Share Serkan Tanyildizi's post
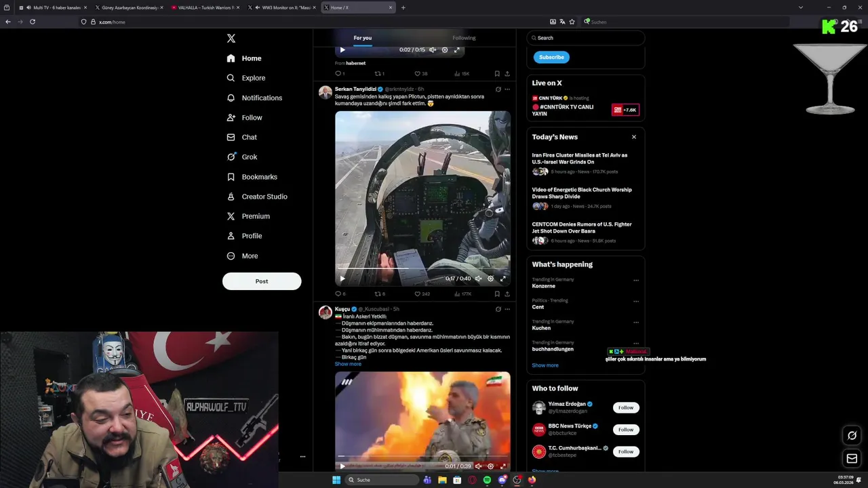 (507, 294)
